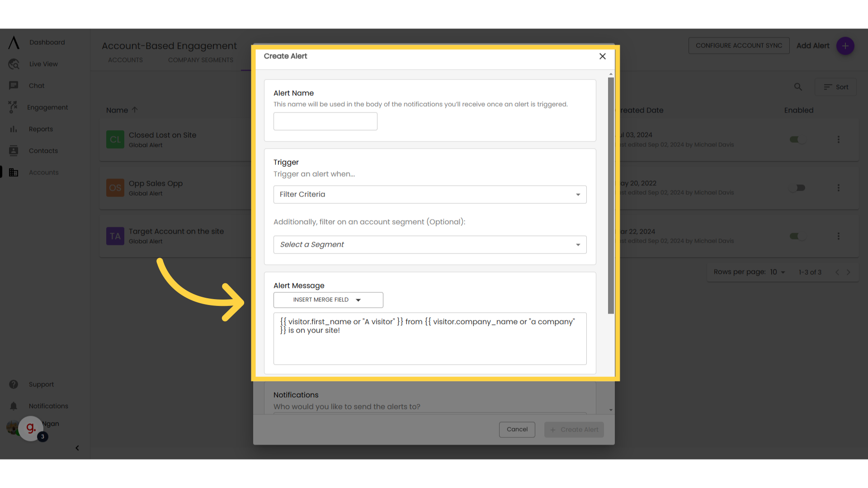Click the Accounts sidebar icon
868x488 pixels.
point(13,172)
